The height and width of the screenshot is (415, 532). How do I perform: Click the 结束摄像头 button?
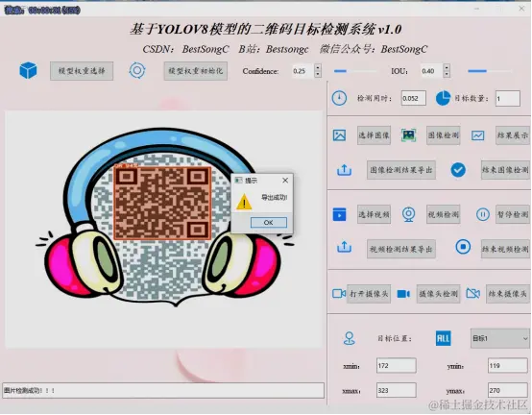pyautogui.click(x=508, y=294)
